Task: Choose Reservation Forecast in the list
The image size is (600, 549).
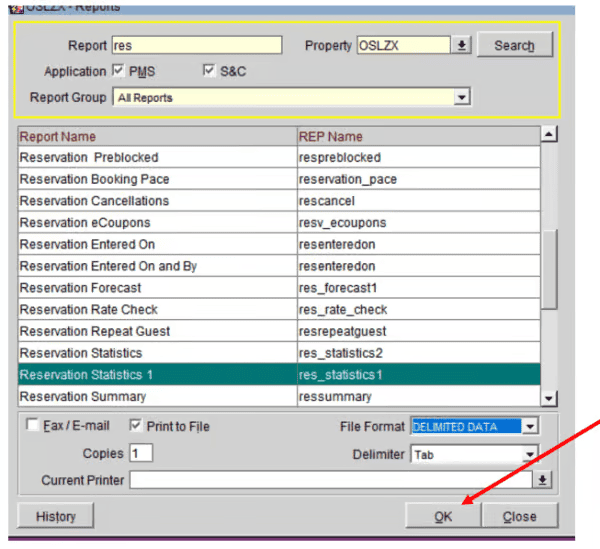Action: [157, 288]
